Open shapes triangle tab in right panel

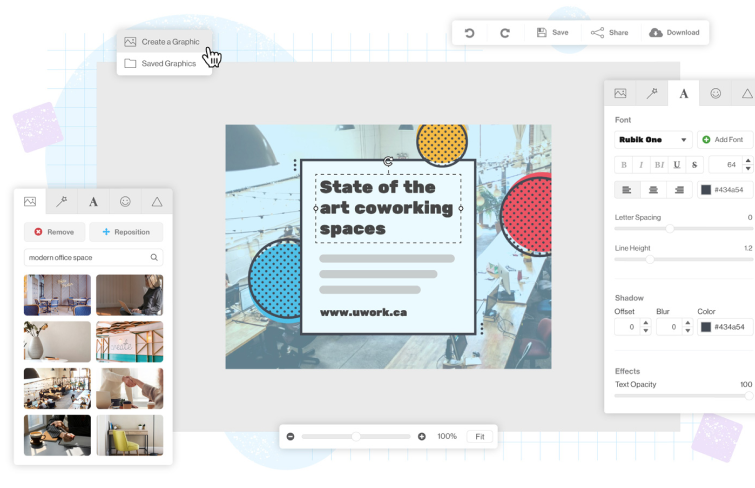click(x=746, y=93)
